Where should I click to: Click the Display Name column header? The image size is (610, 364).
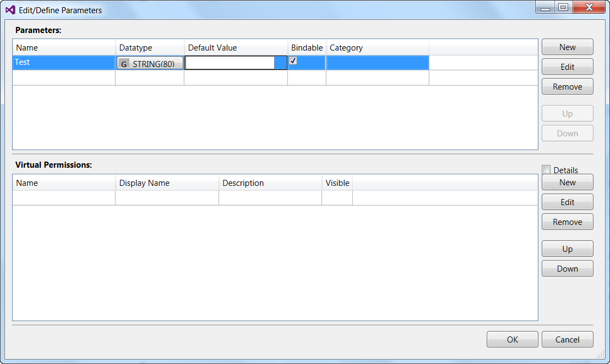pyautogui.click(x=167, y=183)
